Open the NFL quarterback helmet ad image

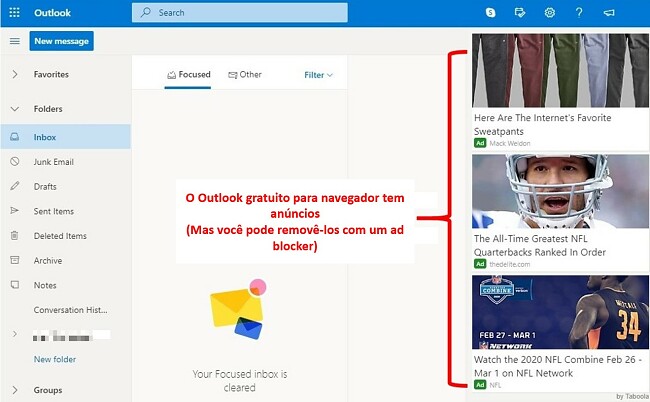(x=560, y=191)
